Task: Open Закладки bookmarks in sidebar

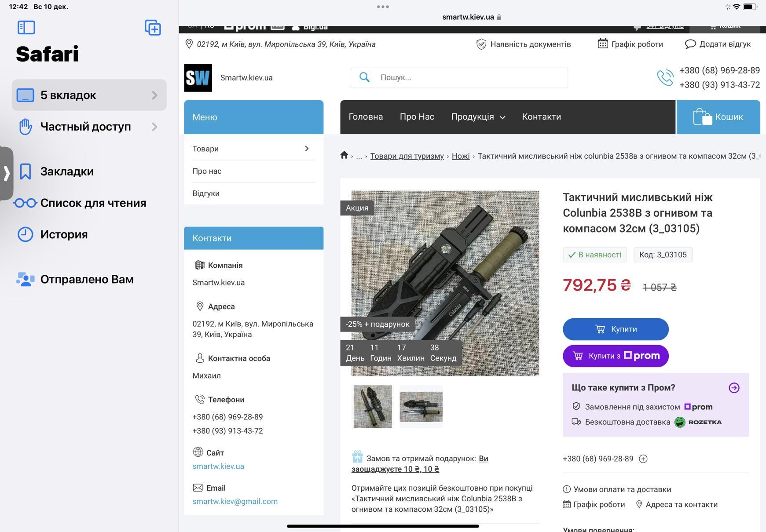Action: point(67,171)
